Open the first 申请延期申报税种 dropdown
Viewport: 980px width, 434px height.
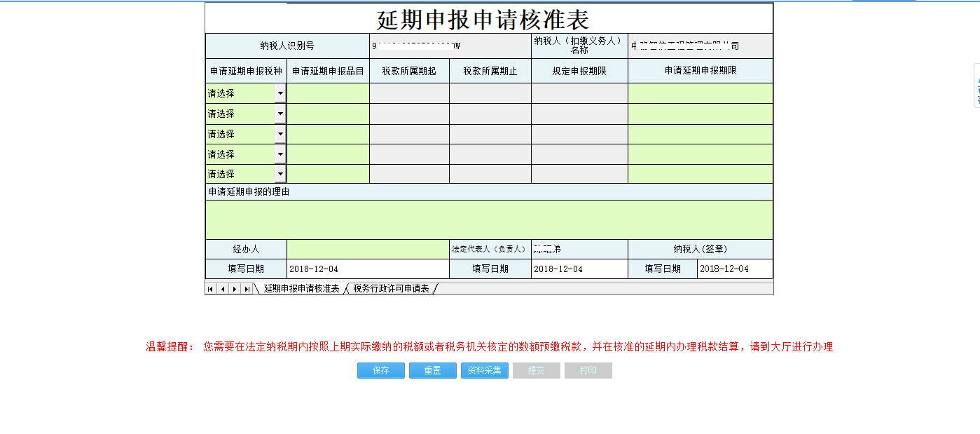tap(279, 93)
